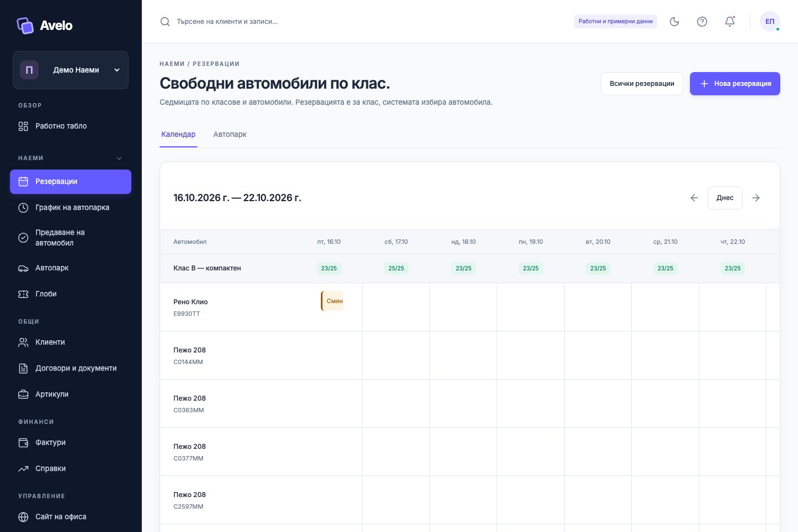798x532 pixels.
Task: Click the Работни и примерни данни badge
Action: pyautogui.click(x=616, y=22)
